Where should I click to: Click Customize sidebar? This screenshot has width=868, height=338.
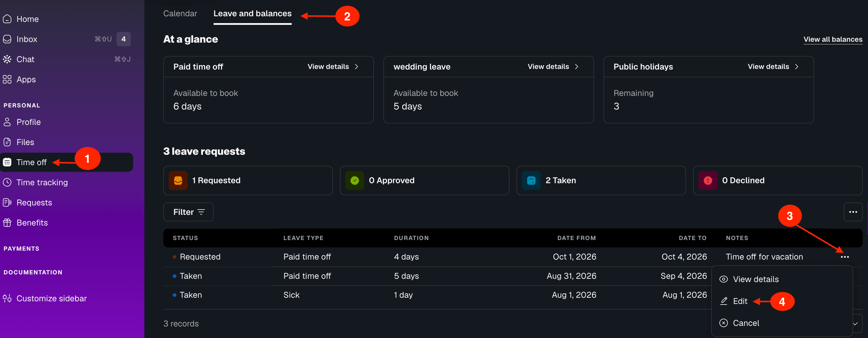point(45,298)
